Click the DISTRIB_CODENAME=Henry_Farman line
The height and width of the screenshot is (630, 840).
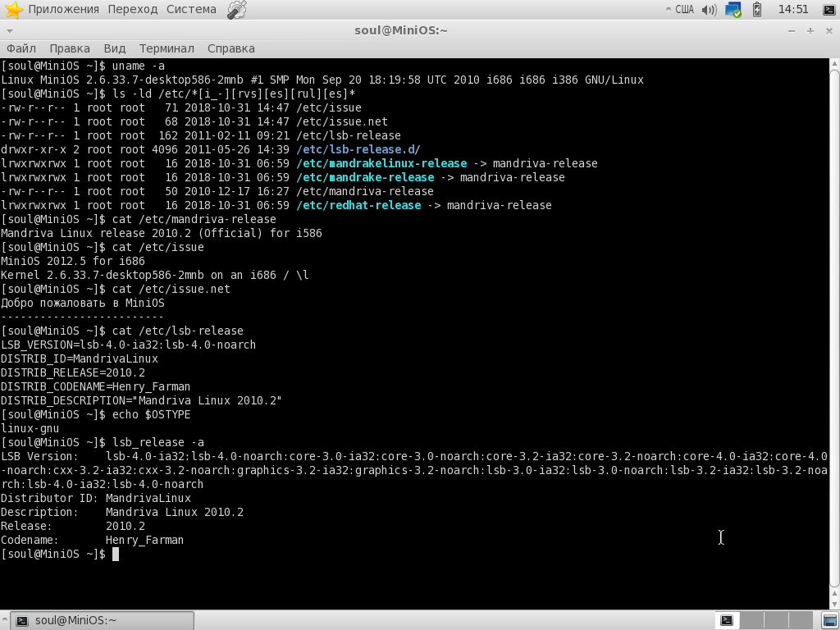95,386
